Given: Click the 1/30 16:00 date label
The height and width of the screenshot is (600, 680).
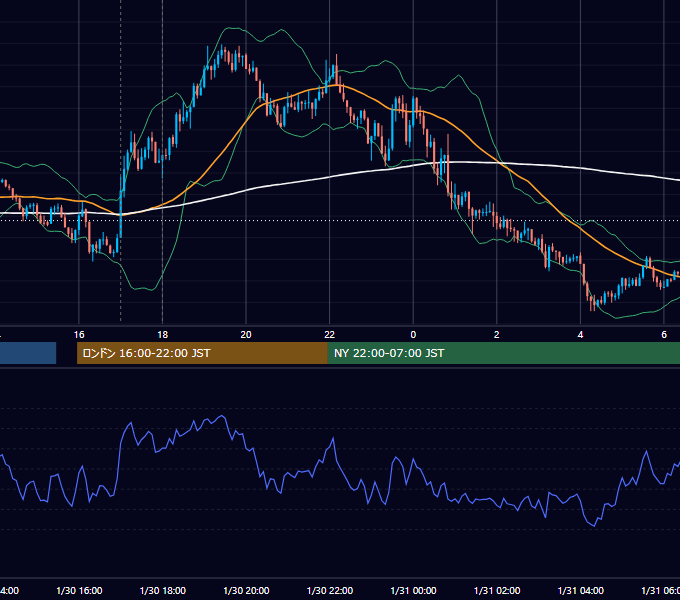Looking at the screenshot, I should point(79,590).
